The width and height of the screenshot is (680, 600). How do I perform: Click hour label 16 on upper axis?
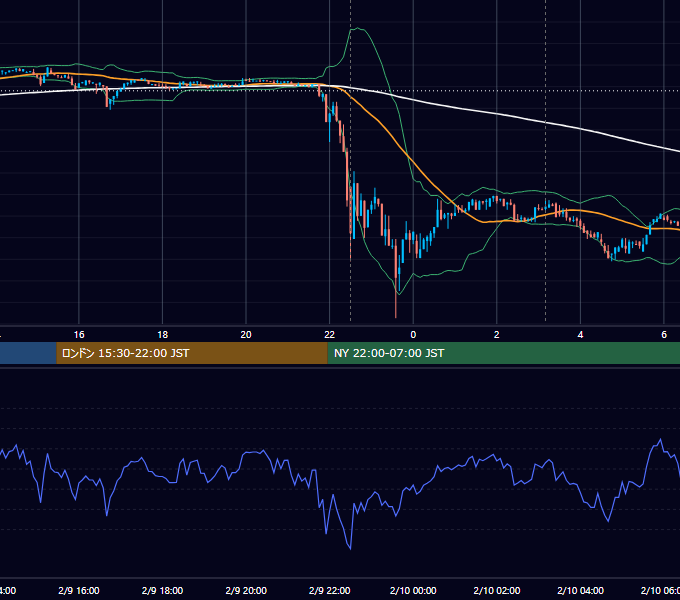[79, 335]
